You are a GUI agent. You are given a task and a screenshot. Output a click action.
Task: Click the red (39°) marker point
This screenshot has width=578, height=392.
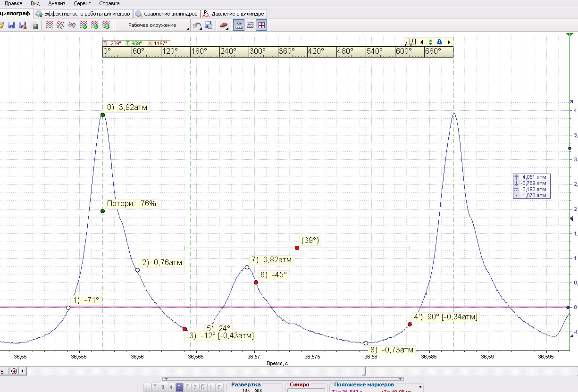[x=297, y=248]
